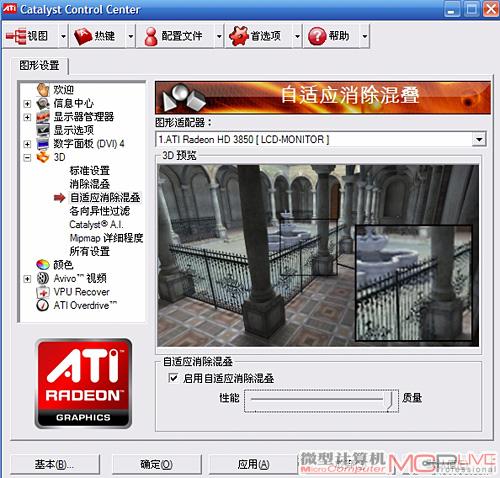The height and width of the screenshot is (478, 500).
Task: Switch to the 图形设置 tab
Action: [x=39, y=65]
